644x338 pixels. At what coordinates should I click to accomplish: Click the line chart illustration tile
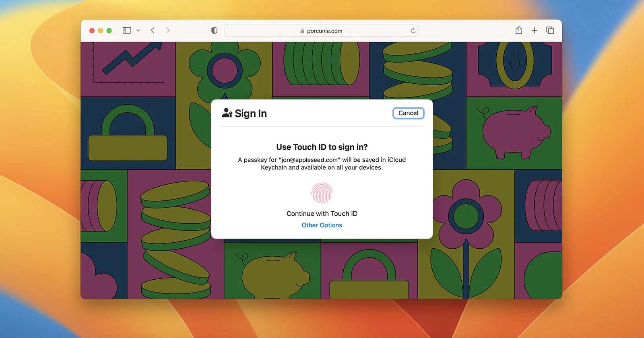point(128,68)
